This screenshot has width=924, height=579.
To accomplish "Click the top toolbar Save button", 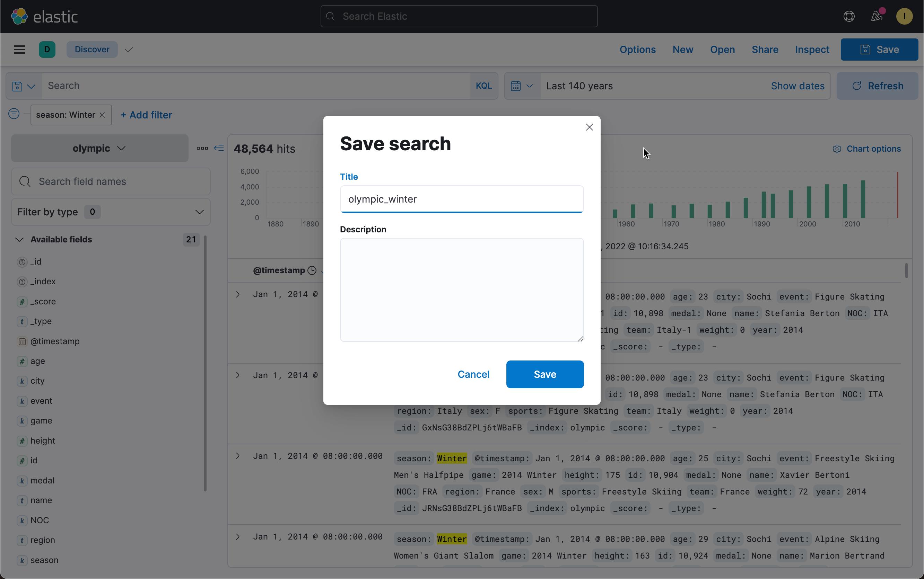I will 879,50.
